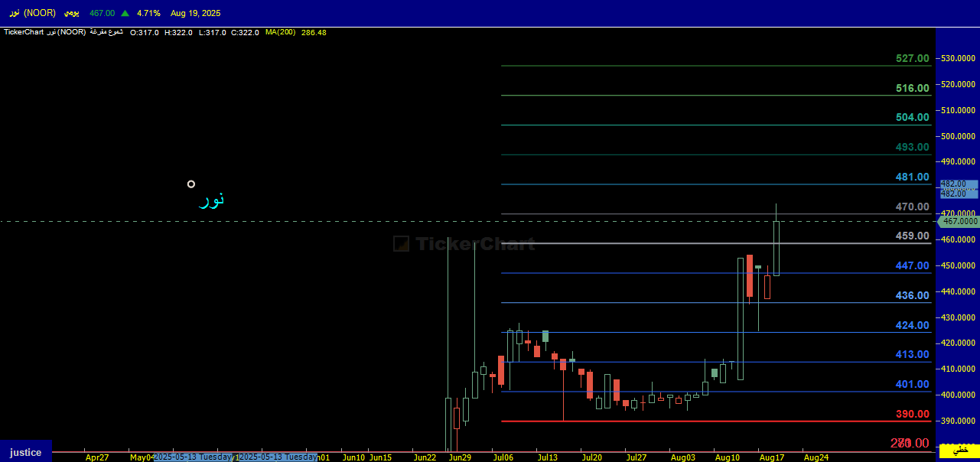Click the green up-triangle change indicator
Image resolution: width=980 pixels, height=462 pixels.
pyautogui.click(x=125, y=13)
